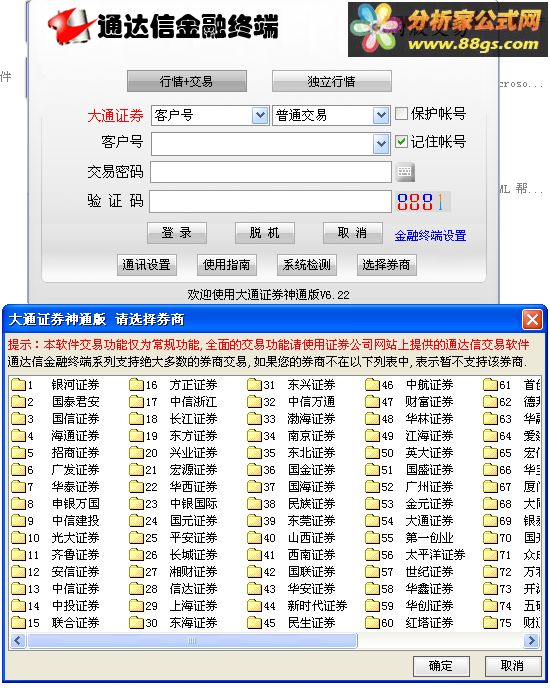
Task: Uncheck the 记住帐号 checkbox
Action: tap(401, 141)
